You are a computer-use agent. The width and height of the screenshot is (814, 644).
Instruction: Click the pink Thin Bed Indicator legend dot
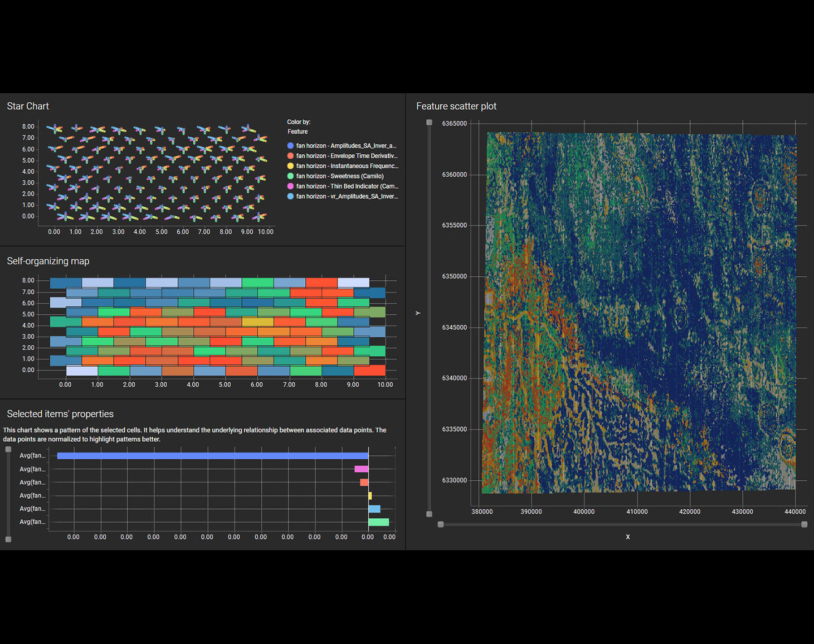[x=291, y=186]
